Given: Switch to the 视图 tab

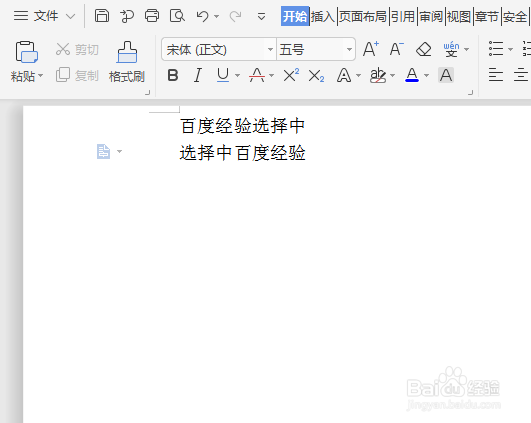Looking at the screenshot, I should click(x=459, y=16).
